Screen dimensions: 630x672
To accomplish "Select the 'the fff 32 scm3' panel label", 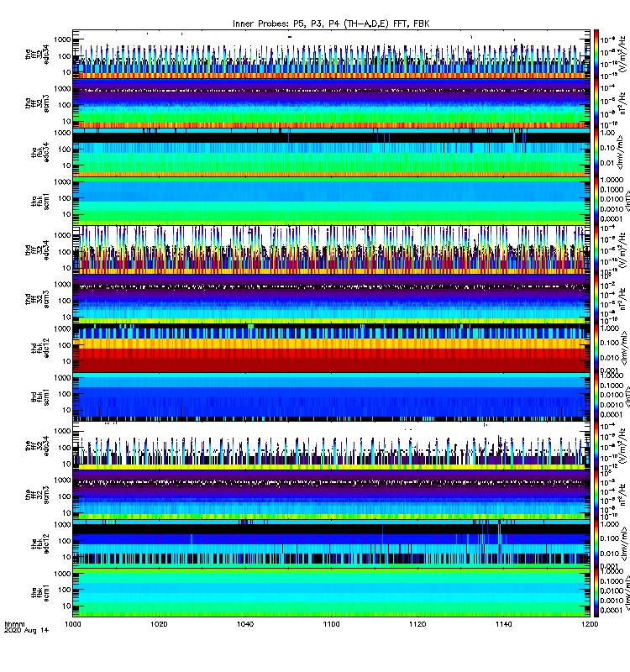I will (37, 495).
